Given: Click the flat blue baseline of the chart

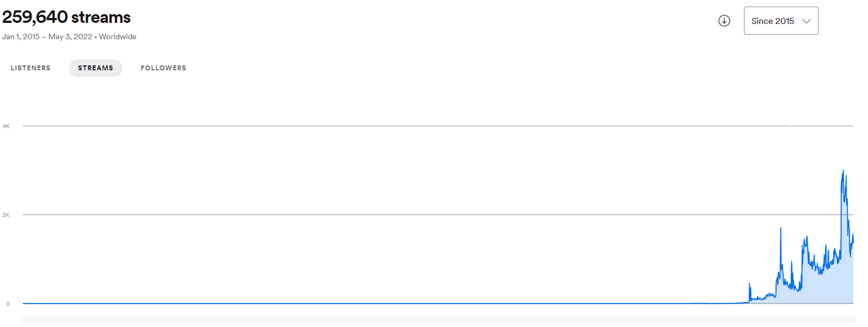Looking at the screenshot, I should pos(327,303).
